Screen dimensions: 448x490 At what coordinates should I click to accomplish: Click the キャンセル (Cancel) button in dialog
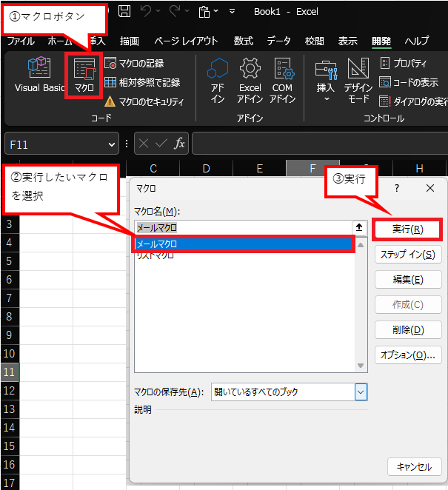(414, 466)
